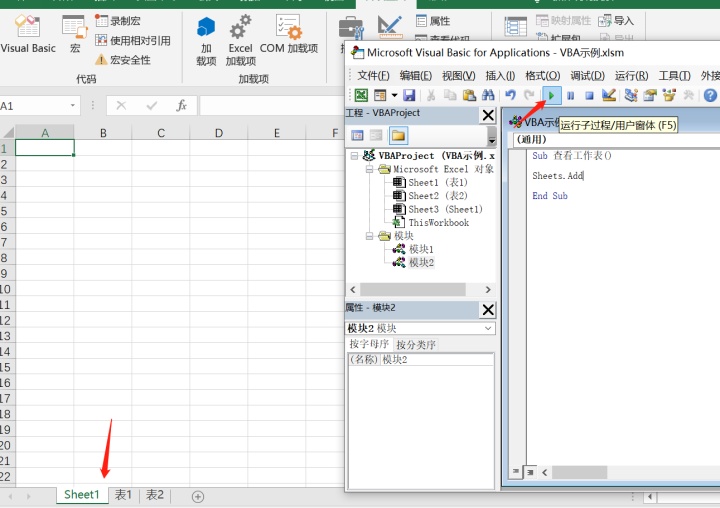Open VBA Help question mark icon
The height and width of the screenshot is (508, 720).
click(x=710, y=95)
